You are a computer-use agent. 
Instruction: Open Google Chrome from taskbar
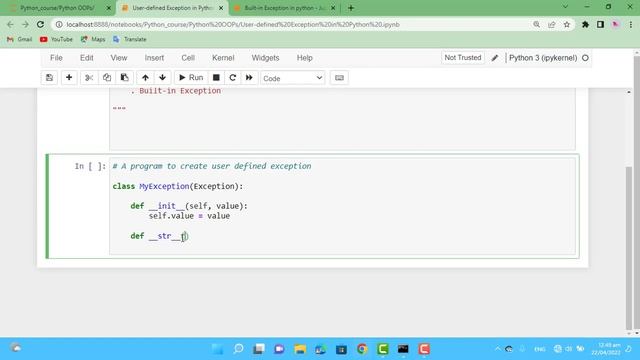pyautogui.click(x=362, y=349)
